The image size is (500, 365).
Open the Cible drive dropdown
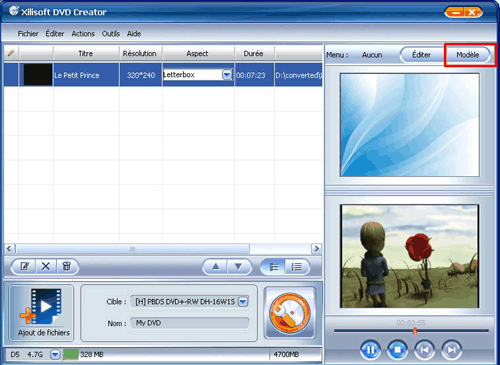coord(243,302)
